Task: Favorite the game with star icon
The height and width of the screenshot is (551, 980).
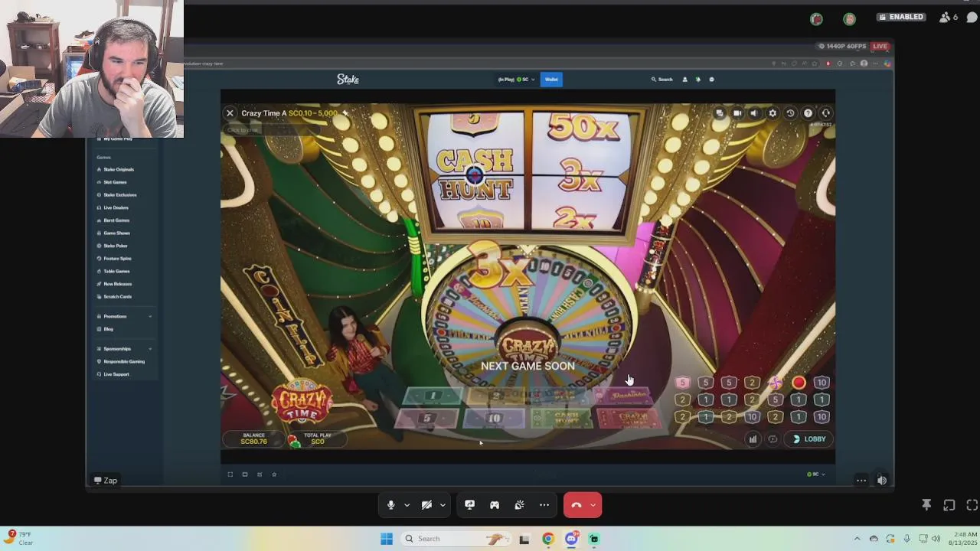Action: tap(274, 474)
